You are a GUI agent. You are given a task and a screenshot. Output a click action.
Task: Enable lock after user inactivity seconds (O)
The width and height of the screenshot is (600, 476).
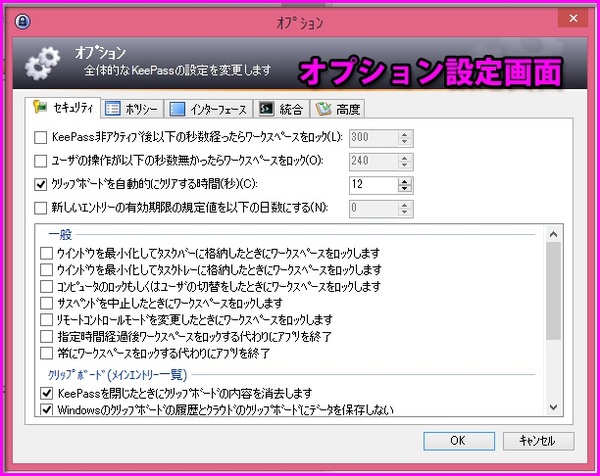(x=41, y=161)
